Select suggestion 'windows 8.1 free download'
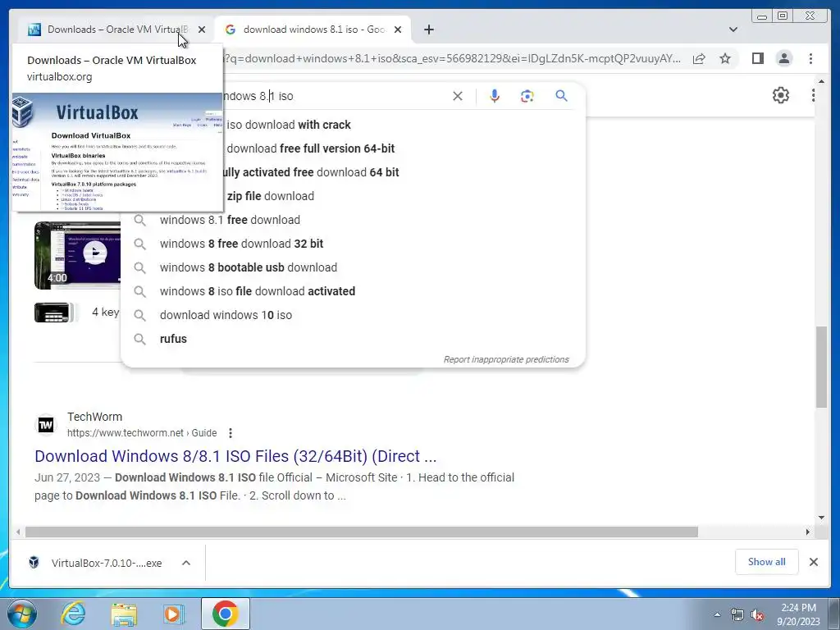The image size is (840, 630). pos(353,220)
